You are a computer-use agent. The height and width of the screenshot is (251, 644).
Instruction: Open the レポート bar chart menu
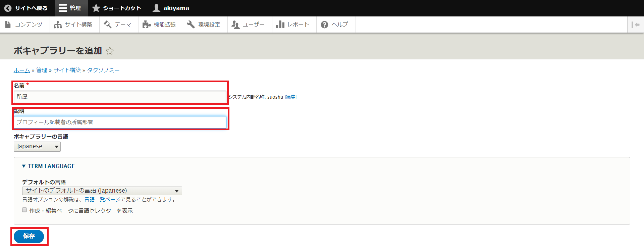293,24
